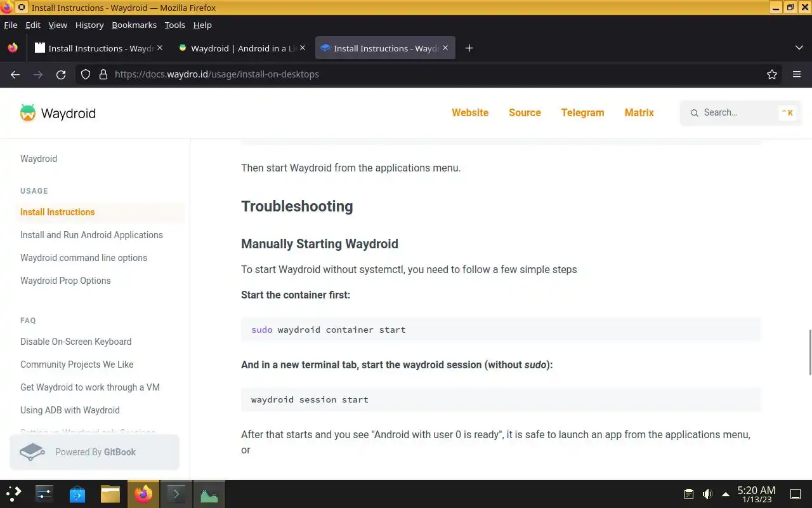Open Using ADB with Waydroid page

(x=70, y=410)
